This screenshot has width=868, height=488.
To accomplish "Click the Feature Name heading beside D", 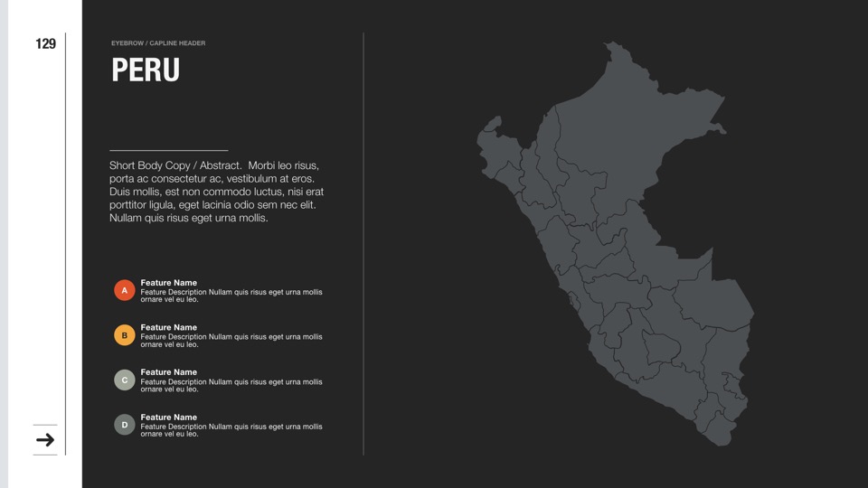I will (x=168, y=418).
